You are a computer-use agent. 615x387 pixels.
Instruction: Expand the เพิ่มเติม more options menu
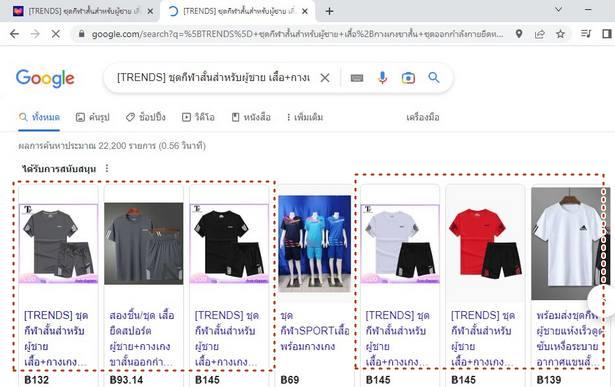click(304, 117)
